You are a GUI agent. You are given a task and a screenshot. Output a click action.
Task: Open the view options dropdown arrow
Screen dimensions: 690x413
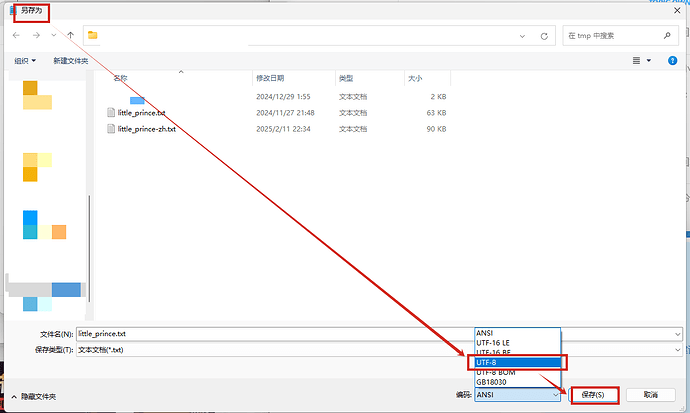tap(649, 61)
